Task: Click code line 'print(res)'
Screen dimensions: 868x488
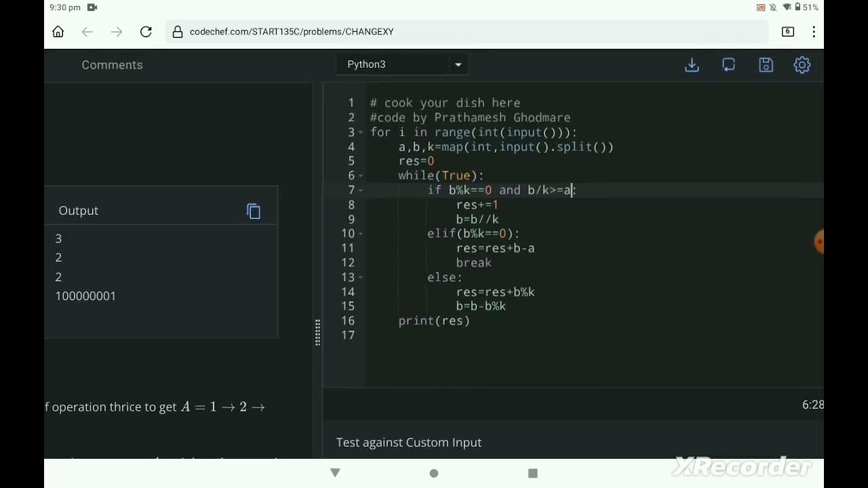Action: pyautogui.click(x=434, y=321)
